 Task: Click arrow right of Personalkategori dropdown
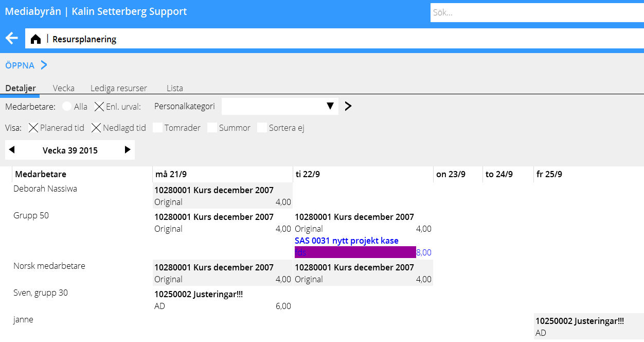[348, 107]
